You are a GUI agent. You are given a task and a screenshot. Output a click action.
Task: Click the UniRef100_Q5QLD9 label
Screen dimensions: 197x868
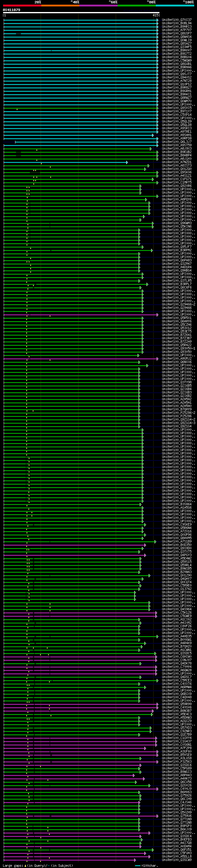point(177,121)
